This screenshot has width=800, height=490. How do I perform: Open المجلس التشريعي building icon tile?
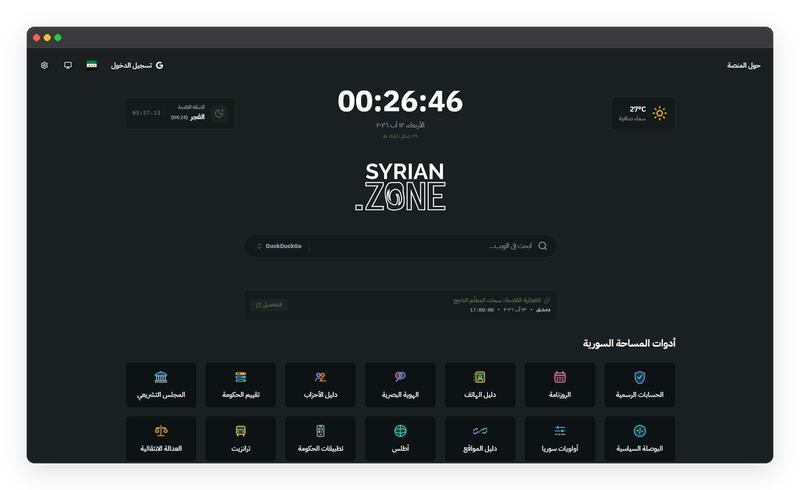tap(161, 385)
